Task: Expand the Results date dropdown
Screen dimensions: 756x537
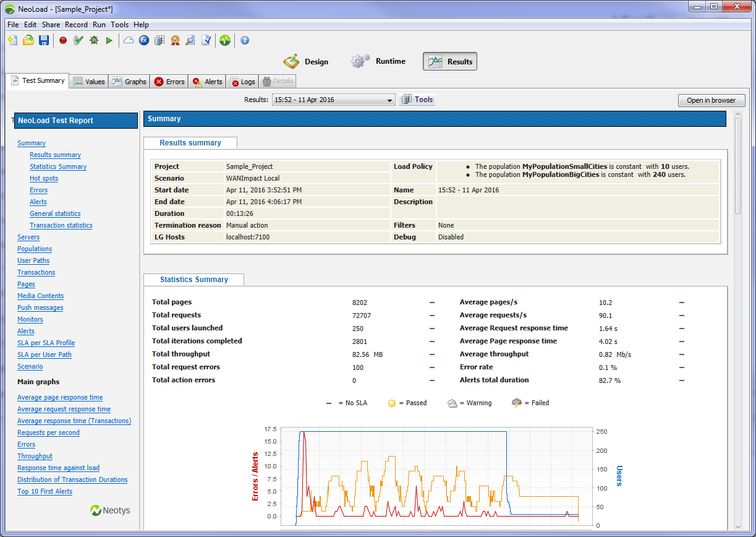Action: [x=333, y=100]
